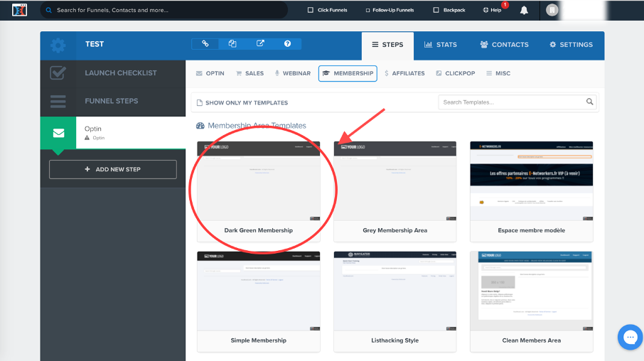The image size is (644, 361).
Task: Switch to the STEPS tab
Action: [387, 45]
